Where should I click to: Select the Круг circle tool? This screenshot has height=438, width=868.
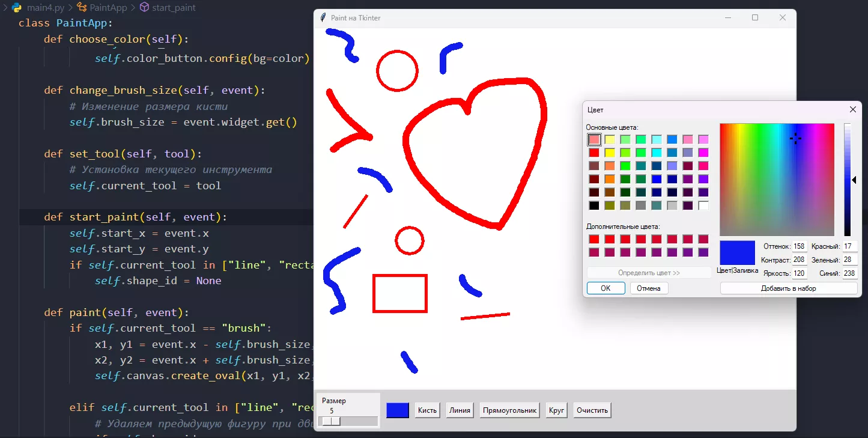click(x=556, y=410)
